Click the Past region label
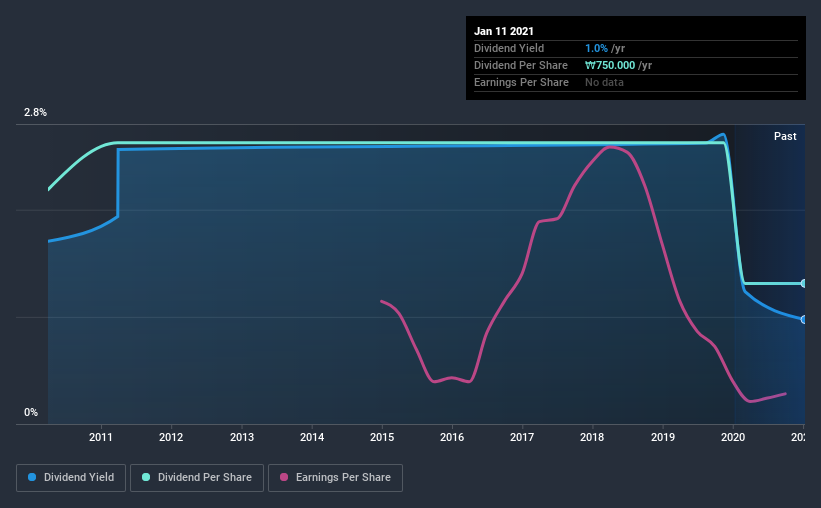The image size is (821, 508). click(x=785, y=136)
